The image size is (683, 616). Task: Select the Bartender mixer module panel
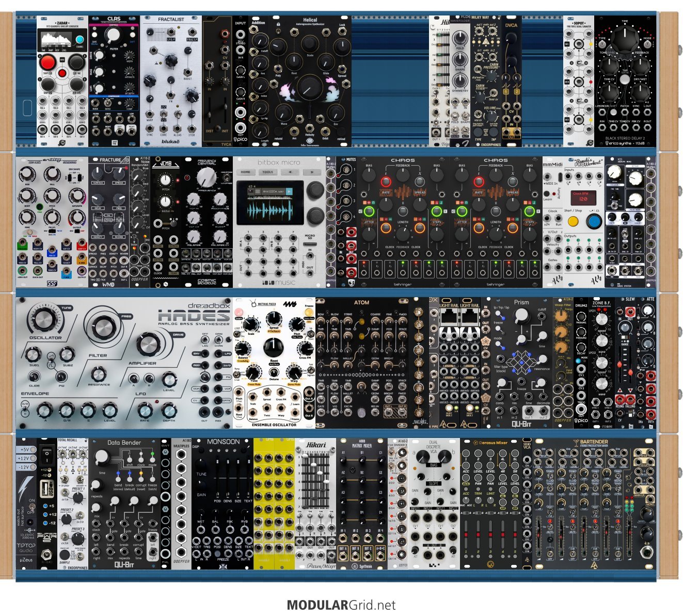pos(594,504)
